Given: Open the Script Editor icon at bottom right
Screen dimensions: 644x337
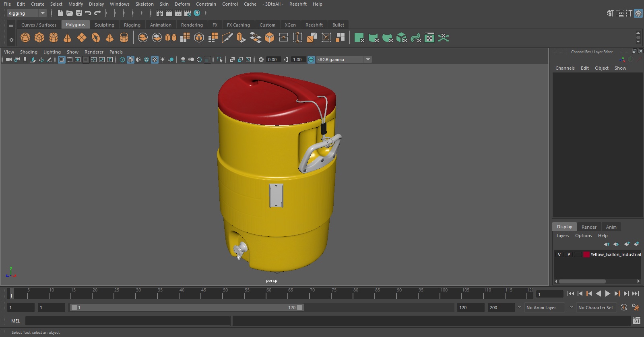Looking at the screenshot, I should 636,321.
